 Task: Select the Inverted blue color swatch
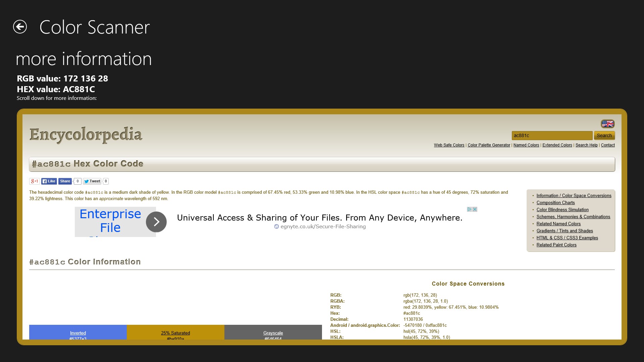click(x=78, y=333)
